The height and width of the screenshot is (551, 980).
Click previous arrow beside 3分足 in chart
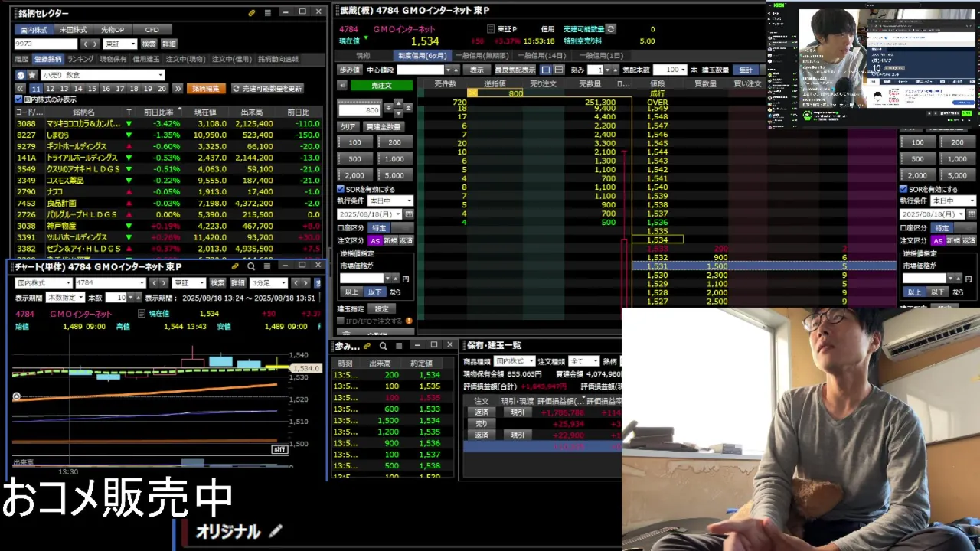296,283
